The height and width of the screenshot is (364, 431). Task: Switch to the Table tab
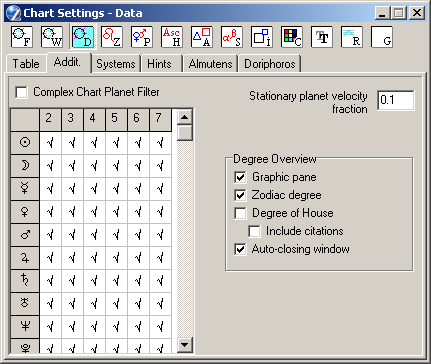(26, 64)
